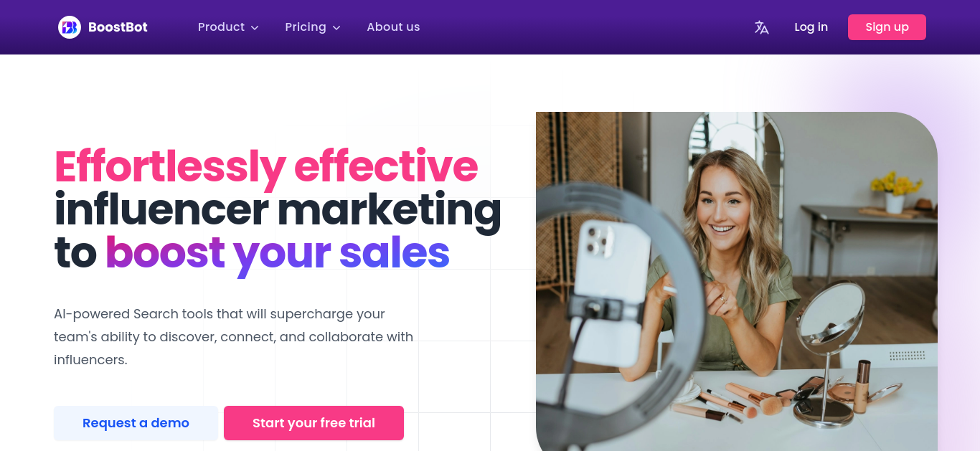Viewport: 980px width, 451px height.
Task: Expand the chevron beside Pricing
Action: pyautogui.click(x=336, y=28)
